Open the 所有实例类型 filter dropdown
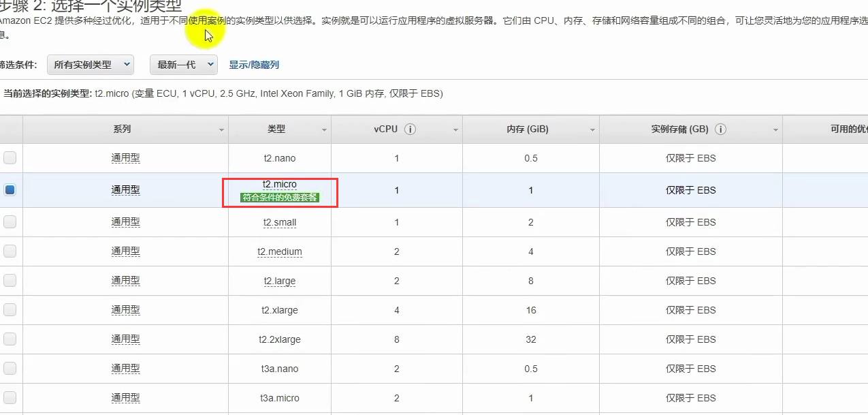This screenshot has width=868, height=415. pos(90,64)
